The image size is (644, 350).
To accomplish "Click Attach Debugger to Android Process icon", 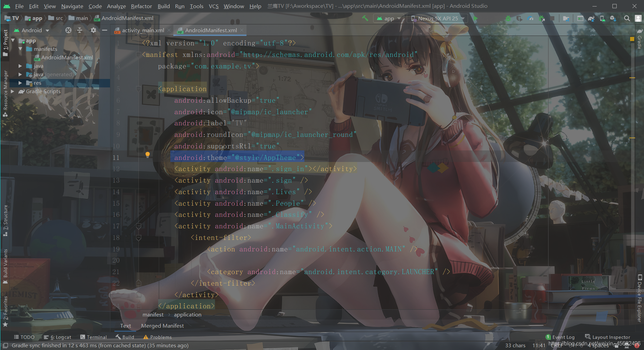I will point(542,18).
